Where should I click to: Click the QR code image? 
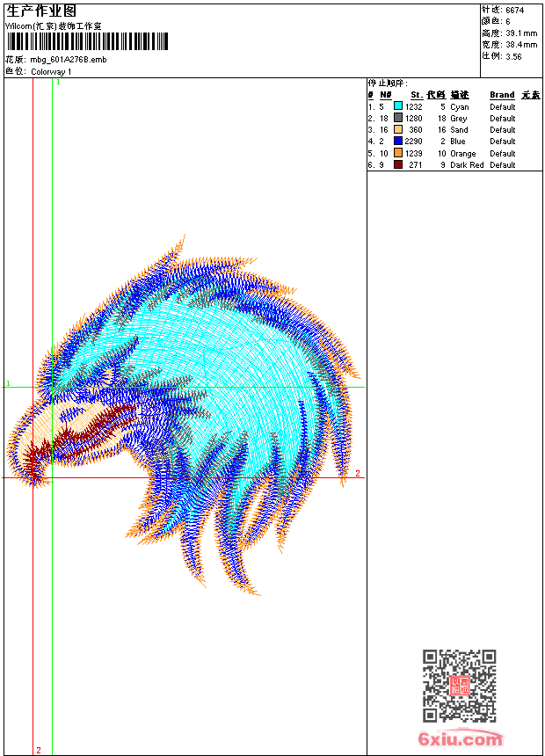tap(459, 686)
